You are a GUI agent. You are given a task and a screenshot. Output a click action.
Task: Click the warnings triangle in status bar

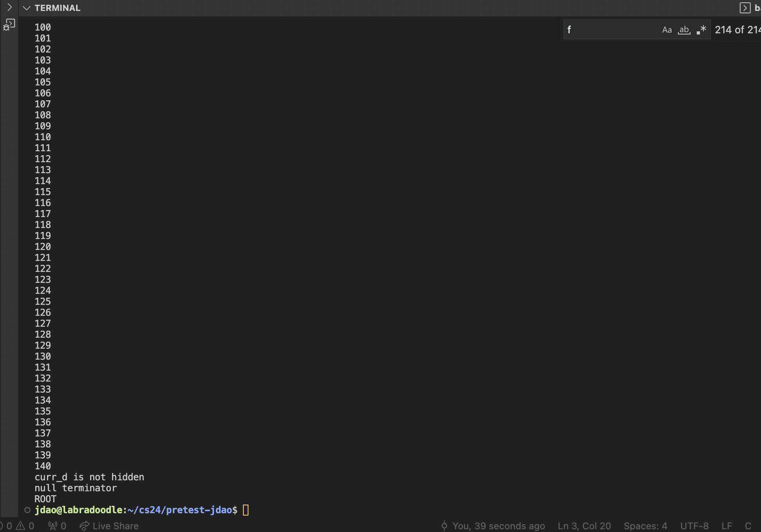(20, 526)
